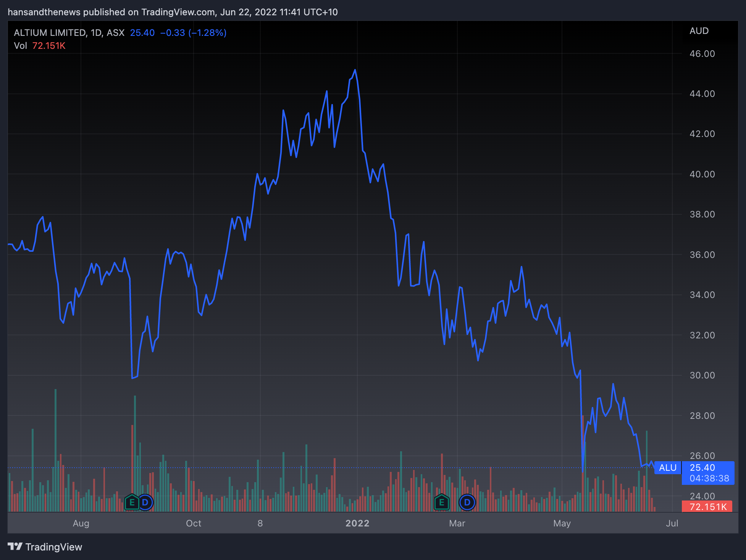Click the -0.33 (-1.28%) change value
Image resolution: width=746 pixels, height=560 pixels.
193,33
